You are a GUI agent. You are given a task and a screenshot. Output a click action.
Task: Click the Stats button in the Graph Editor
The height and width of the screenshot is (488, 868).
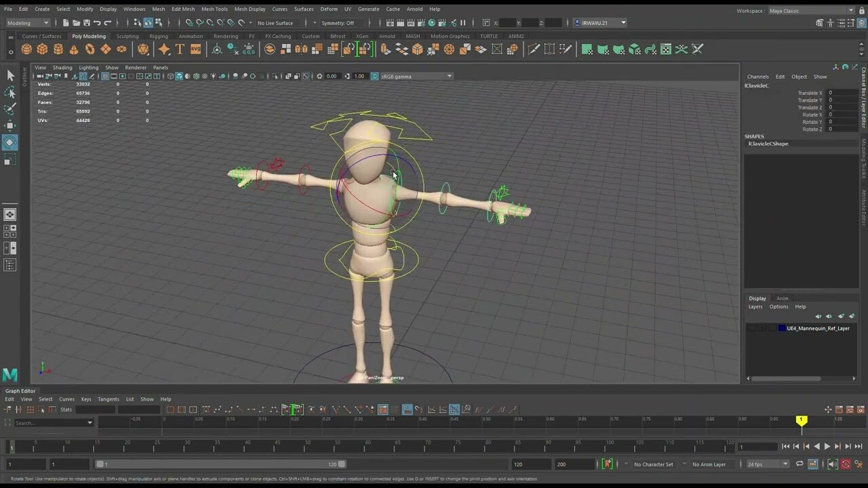pyautogui.click(x=65, y=409)
